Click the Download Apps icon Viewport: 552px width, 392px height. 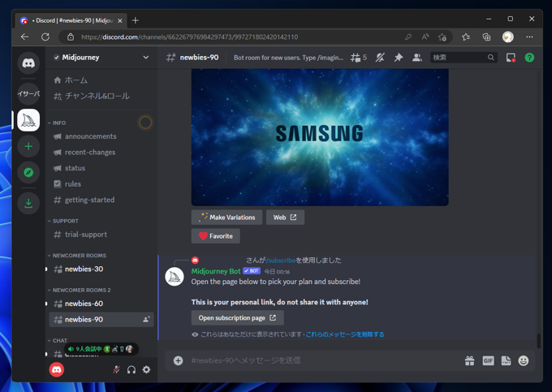28,203
